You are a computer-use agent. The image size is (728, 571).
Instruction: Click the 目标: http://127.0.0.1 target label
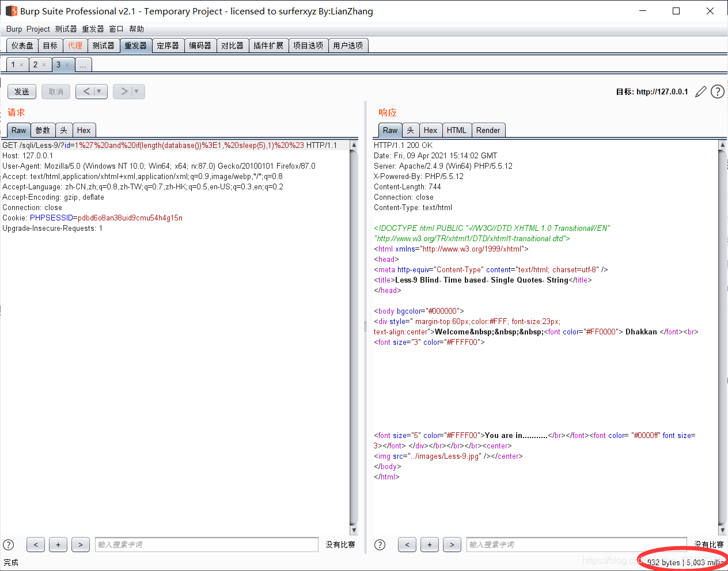[652, 92]
